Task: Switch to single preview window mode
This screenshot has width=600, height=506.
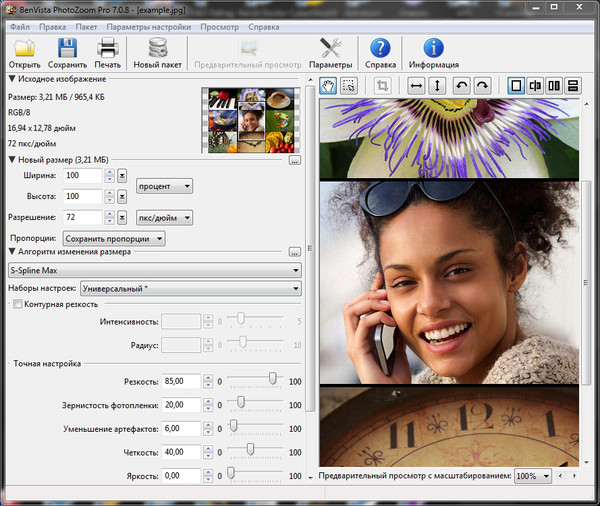Action: click(516, 86)
